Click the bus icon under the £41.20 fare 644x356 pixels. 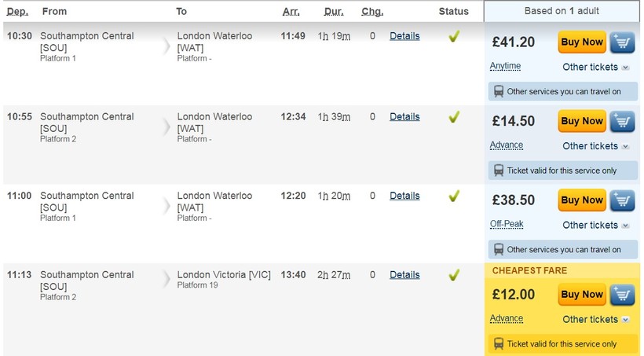click(x=498, y=91)
